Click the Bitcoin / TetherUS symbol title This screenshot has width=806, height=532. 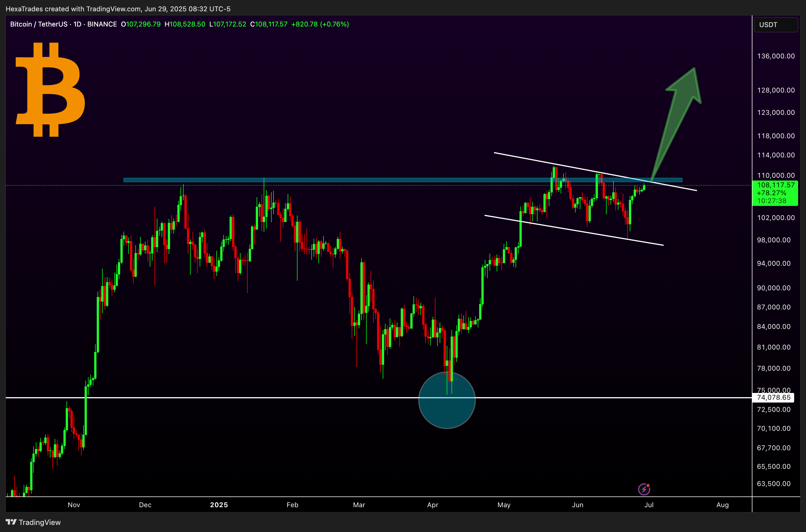pyautogui.click(x=39, y=24)
